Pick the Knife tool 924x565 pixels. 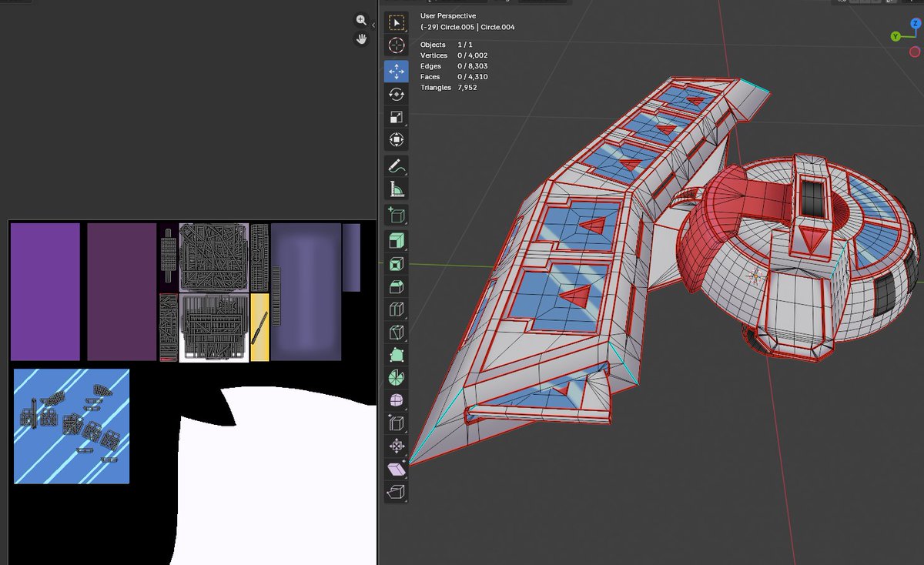(x=396, y=332)
